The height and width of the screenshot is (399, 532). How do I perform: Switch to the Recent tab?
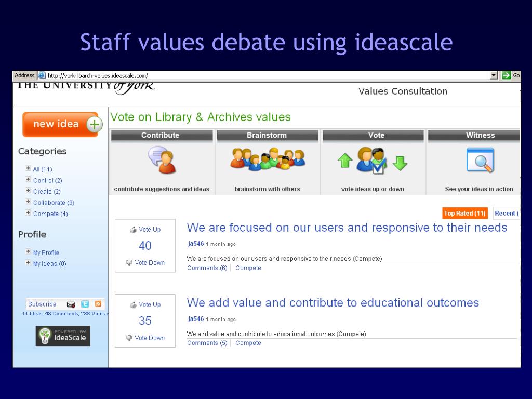pyautogui.click(x=506, y=213)
